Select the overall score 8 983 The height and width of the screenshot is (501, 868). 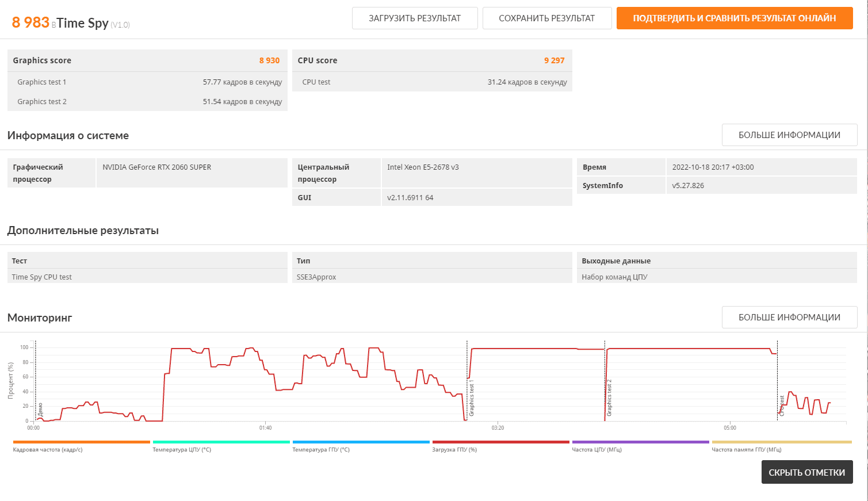click(x=30, y=22)
